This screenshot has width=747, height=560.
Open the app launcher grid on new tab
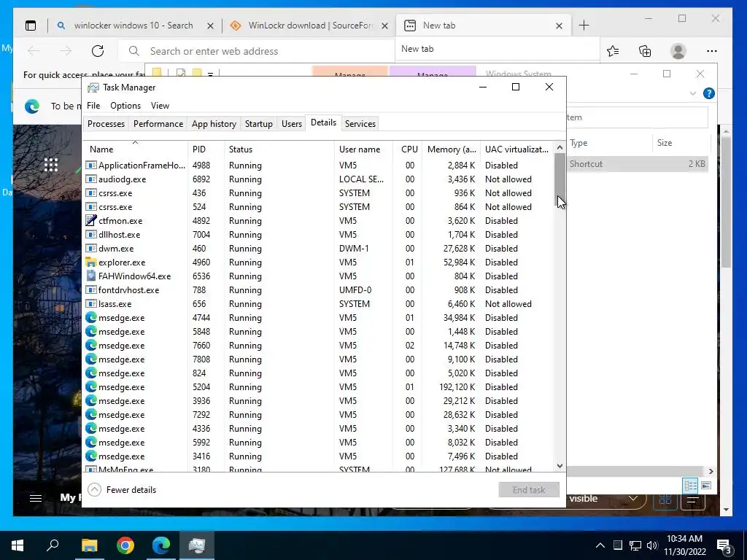51,165
